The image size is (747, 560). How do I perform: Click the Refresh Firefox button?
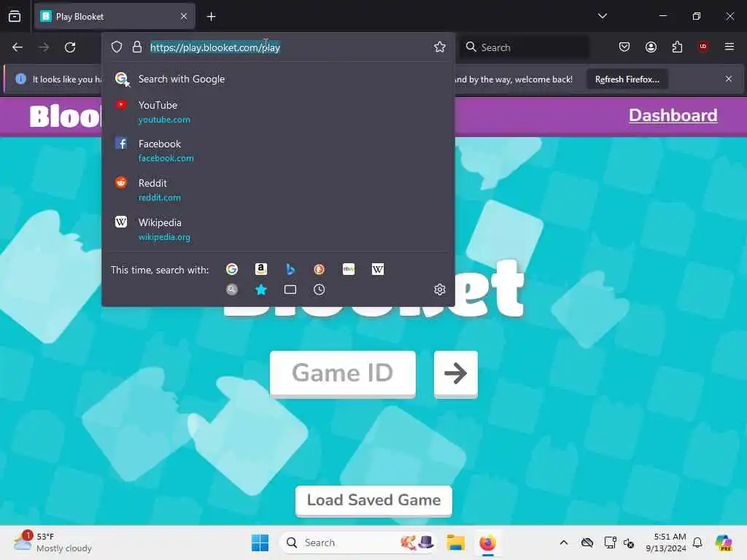(627, 79)
